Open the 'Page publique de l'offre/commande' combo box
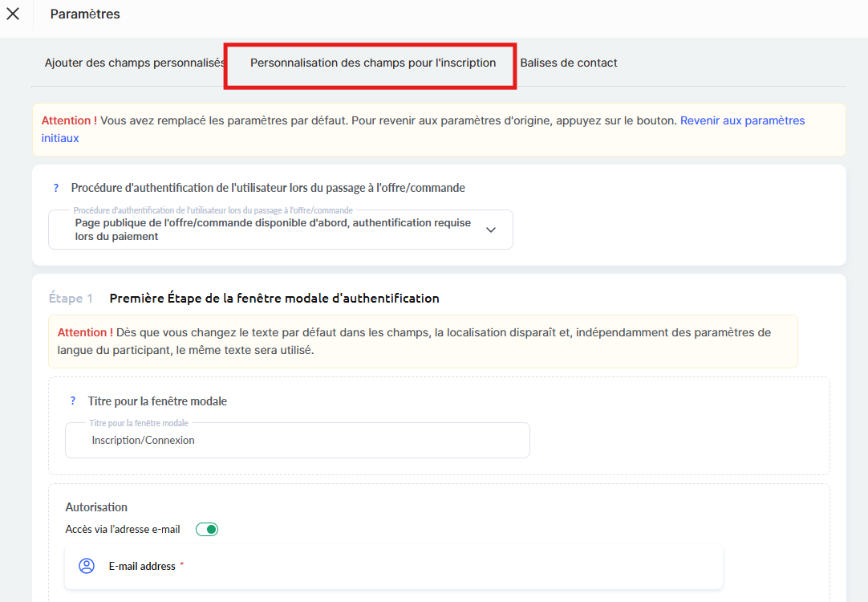 [273, 230]
